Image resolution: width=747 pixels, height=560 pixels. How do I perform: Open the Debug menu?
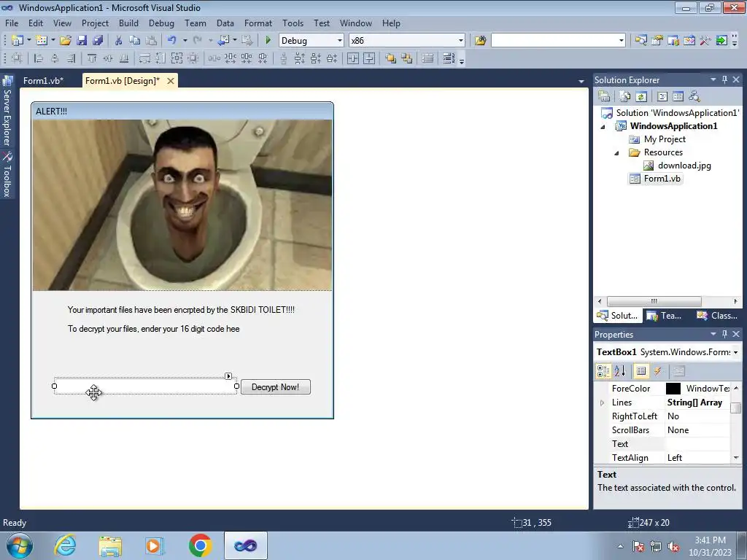[161, 23]
